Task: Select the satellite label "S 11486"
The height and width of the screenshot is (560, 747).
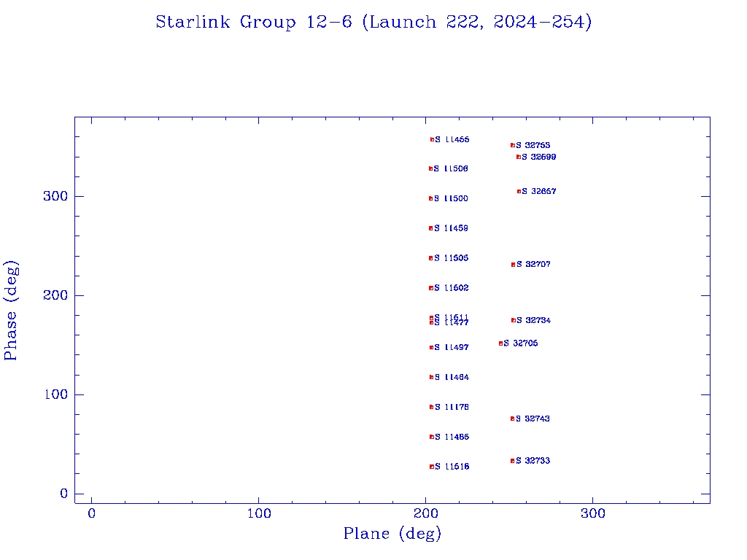Action: pyautogui.click(x=452, y=437)
